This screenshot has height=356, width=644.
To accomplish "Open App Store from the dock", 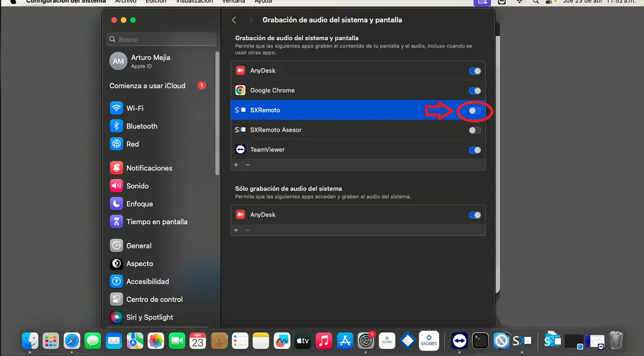I will tap(345, 341).
